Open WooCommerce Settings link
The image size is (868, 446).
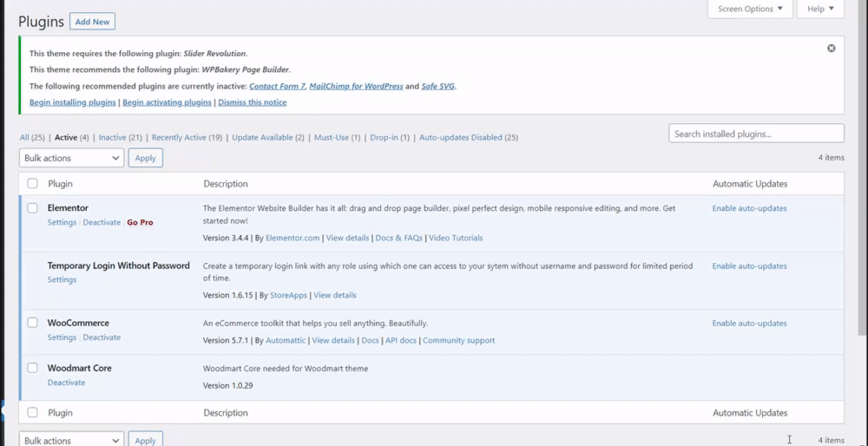[62, 337]
